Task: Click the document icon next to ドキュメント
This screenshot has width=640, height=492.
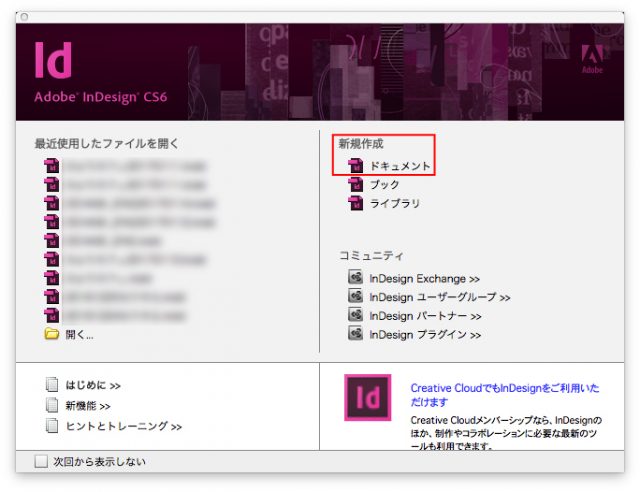Action: tap(354, 165)
